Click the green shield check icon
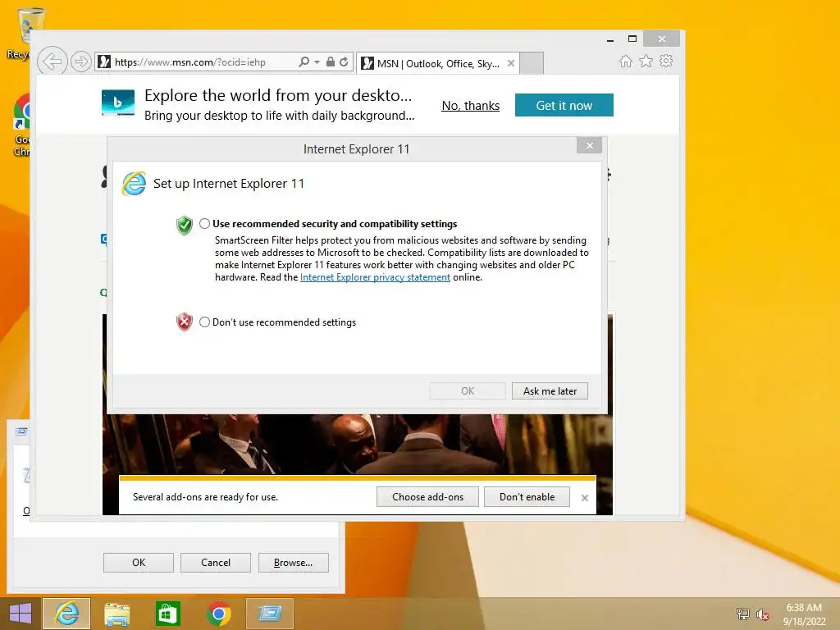This screenshot has width=840, height=630. (185, 225)
